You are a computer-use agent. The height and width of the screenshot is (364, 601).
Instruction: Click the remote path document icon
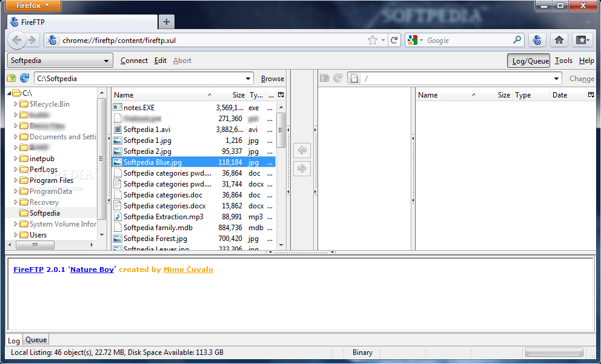pyautogui.click(x=354, y=78)
